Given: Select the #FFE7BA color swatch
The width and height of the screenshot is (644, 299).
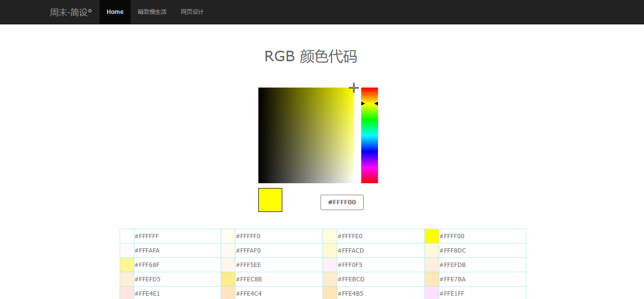Looking at the screenshot, I should pyautogui.click(x=432, y=279).
